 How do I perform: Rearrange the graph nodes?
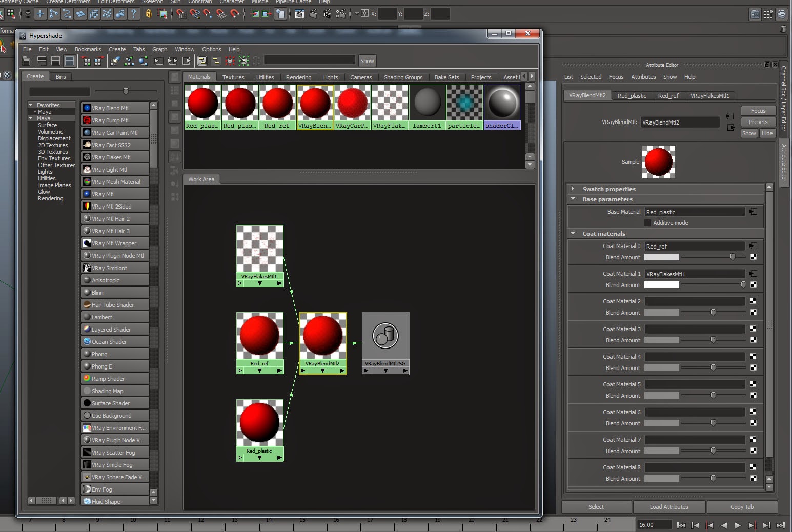click(x=129, y=61)
